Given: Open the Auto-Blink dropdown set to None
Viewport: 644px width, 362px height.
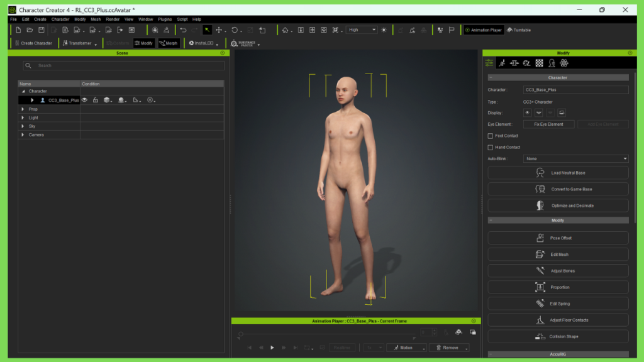Looking at the screenshot, I should [x=576, y=158].
